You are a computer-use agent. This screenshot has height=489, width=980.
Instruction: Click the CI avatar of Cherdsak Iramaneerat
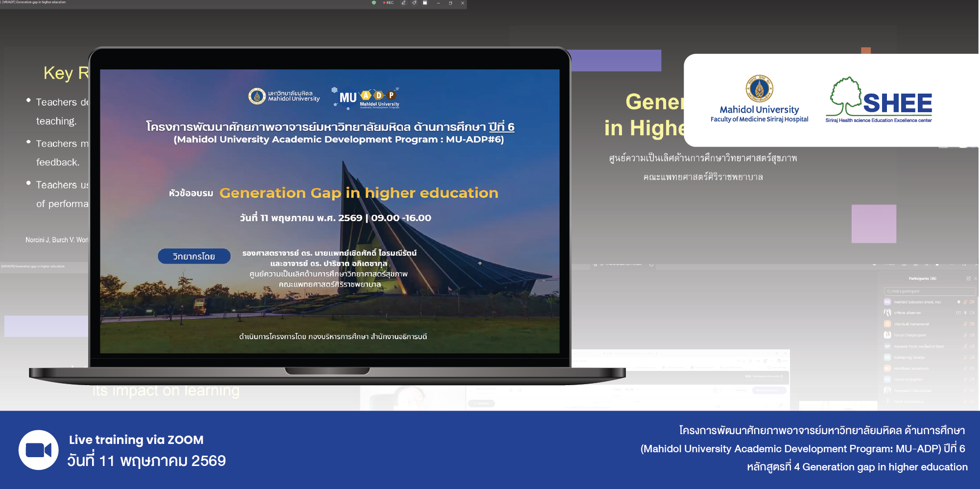pos(887,324)
